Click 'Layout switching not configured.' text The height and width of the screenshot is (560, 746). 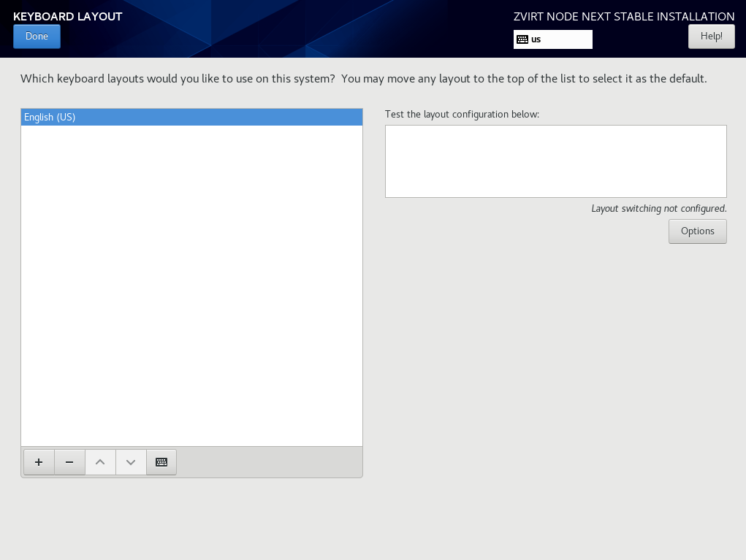(659, 209)
